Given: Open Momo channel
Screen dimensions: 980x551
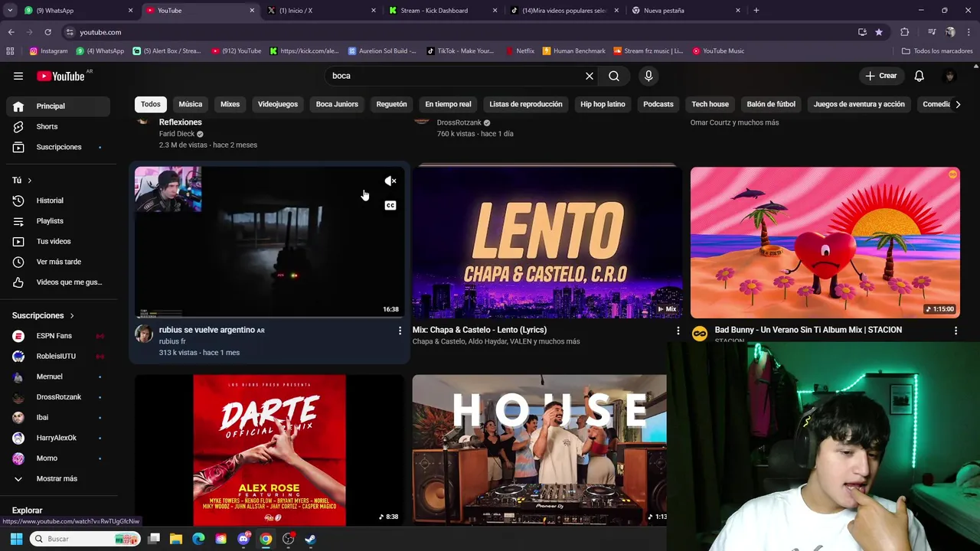Looking at the screenshot, I should coord(58,458).
